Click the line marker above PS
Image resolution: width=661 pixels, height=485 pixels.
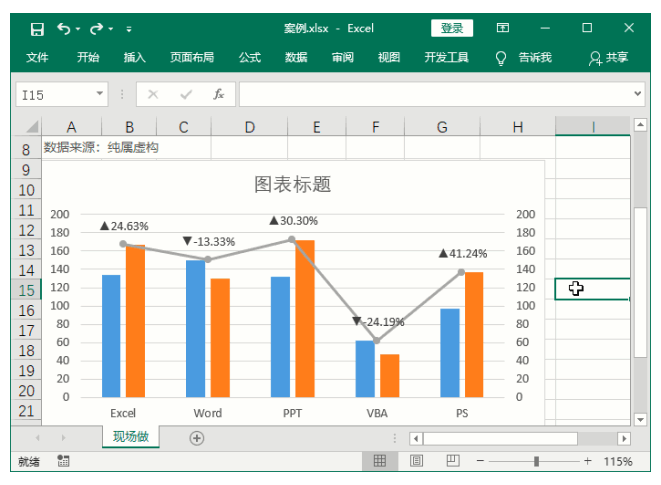pos(461,272)
